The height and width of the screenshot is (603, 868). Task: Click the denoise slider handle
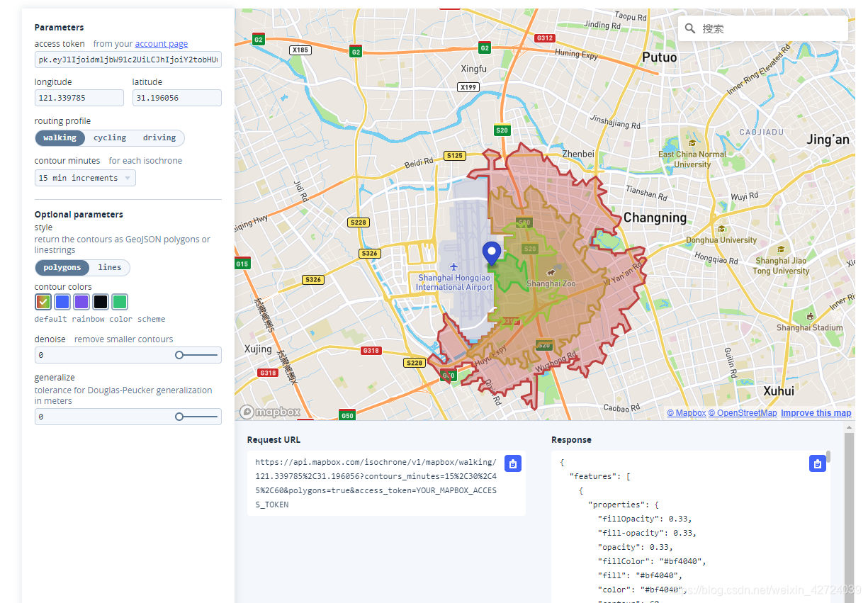click(x=179, y=355)
